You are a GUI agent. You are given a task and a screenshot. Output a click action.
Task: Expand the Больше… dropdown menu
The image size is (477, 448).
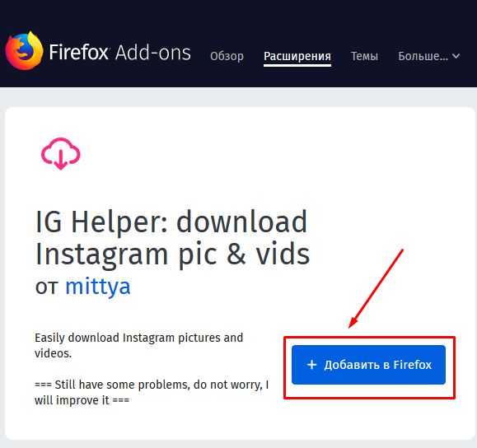coord(429,56)
